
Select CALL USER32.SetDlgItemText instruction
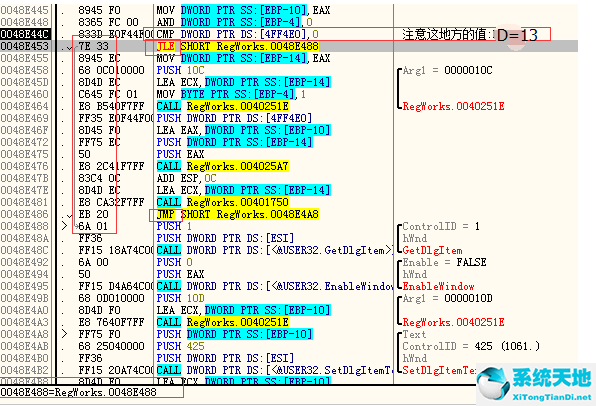(x=274, y=370)
